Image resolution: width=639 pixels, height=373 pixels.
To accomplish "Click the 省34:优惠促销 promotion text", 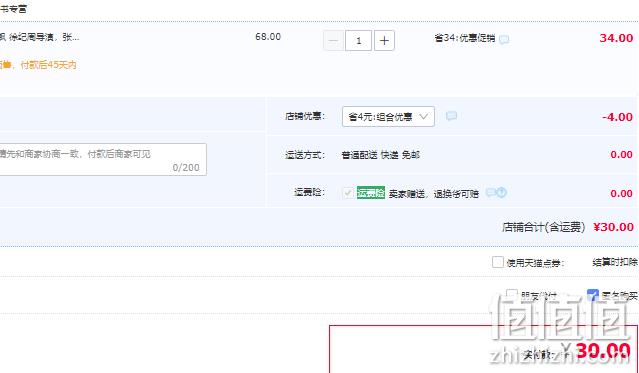I will pyautogui.click(x=465, y=39).
